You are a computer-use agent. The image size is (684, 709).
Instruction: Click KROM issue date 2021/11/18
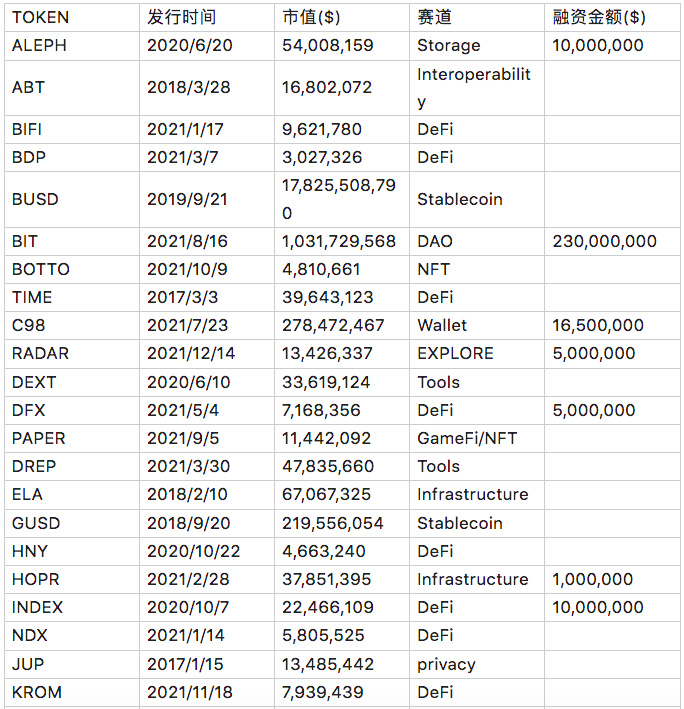point(207,693)
